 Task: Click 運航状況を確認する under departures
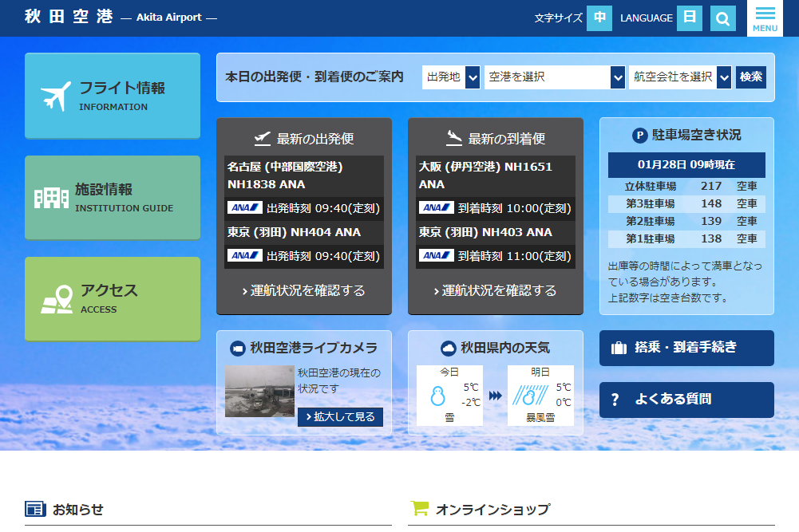point(304,290)
